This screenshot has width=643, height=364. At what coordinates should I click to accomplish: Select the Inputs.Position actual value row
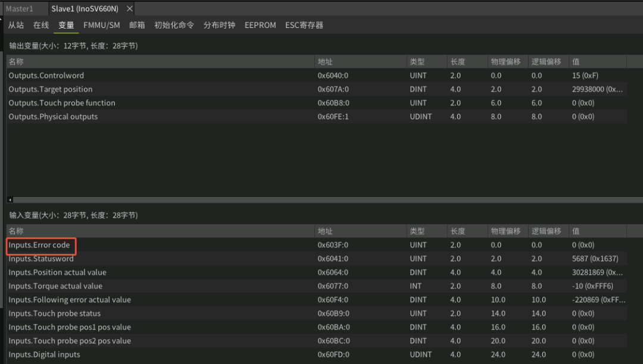click(x=317, y=272)
